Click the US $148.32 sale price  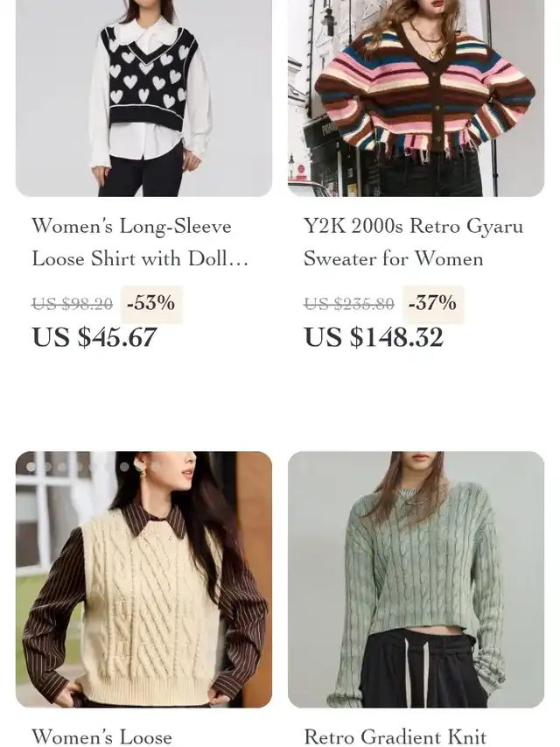(x=374, y=337)
